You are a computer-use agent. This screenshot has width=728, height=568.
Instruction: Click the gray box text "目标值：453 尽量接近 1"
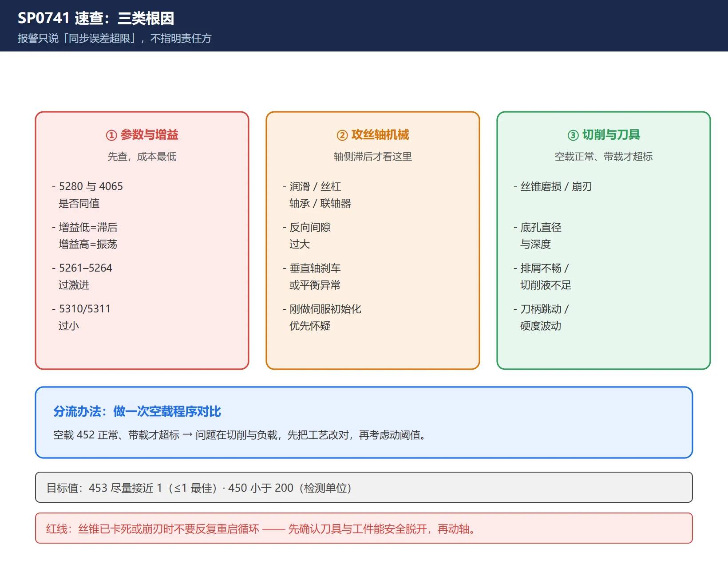pos(199,488)
